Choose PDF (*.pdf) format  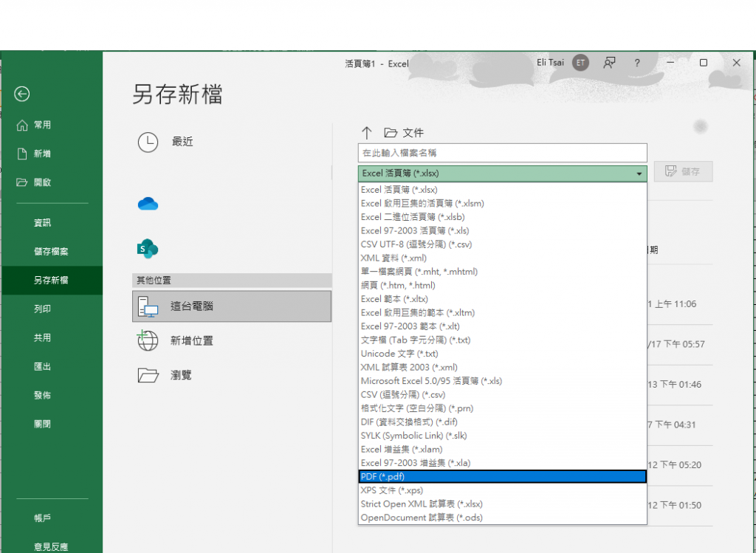point(502,476)
